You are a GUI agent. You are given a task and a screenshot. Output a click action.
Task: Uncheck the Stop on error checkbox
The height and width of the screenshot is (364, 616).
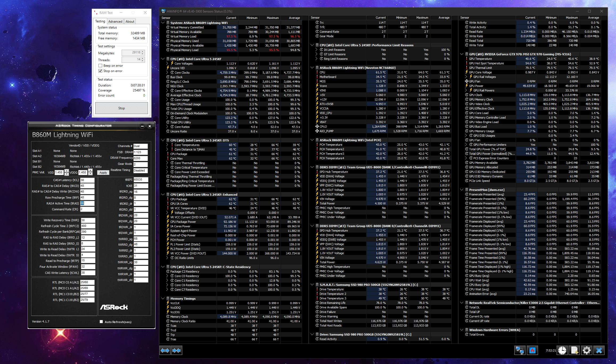100,71
